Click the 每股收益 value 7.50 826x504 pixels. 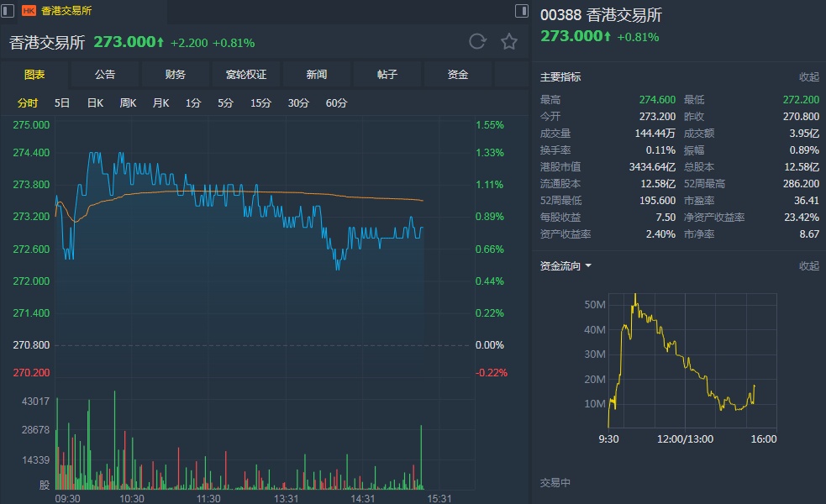[666, 217]
